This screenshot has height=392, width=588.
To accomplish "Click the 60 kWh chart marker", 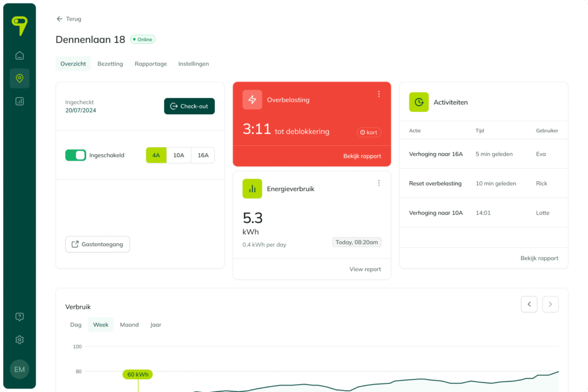I will coord(138,374).
